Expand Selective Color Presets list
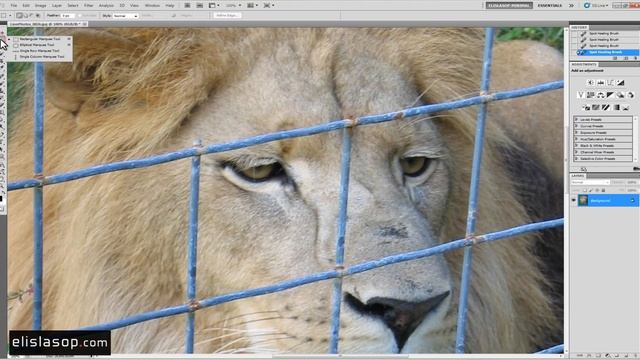The image size is (640, 360). click(x=576, y=158)
